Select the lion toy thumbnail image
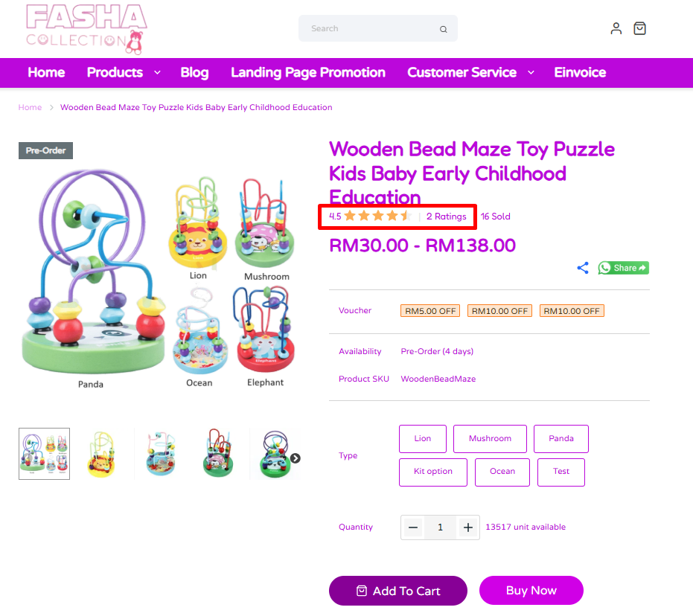This screenshot has height=616, width=693. pyautogui.click(x=101, y=454)
